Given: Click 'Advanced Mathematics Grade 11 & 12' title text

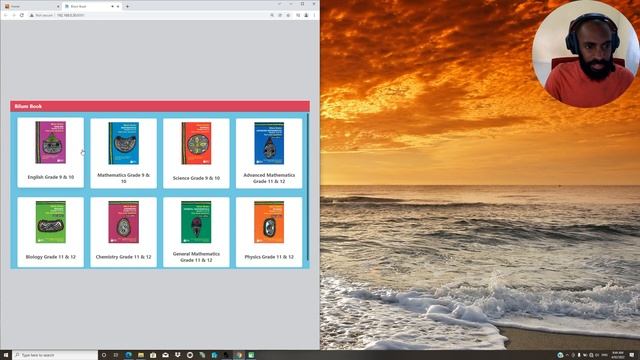Looking at the screenshot, I should coord(269,178).
